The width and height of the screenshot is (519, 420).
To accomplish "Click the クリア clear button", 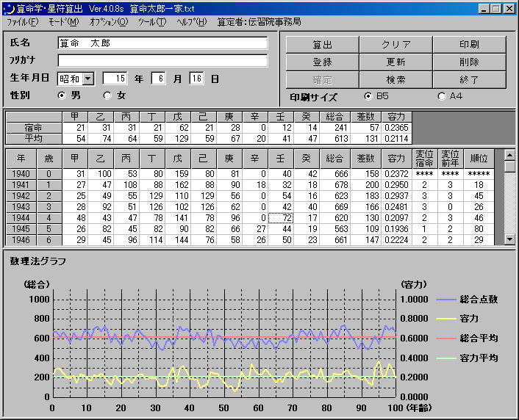I will pos(396,44).
